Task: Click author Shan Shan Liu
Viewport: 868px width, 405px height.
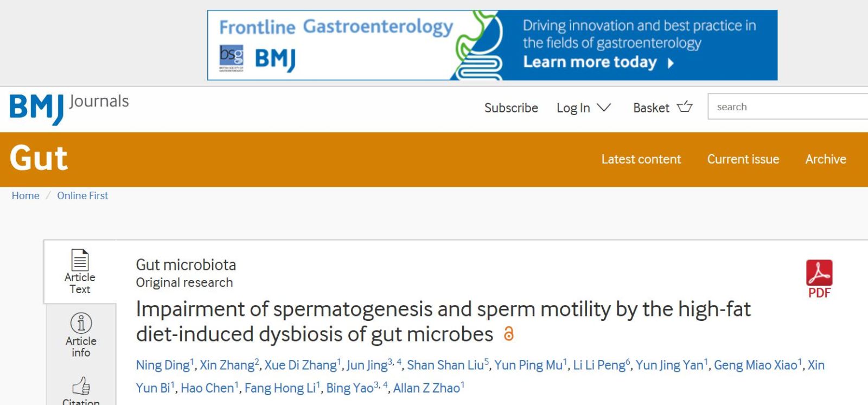Action: pyautogui.click(x=445, y=365)
